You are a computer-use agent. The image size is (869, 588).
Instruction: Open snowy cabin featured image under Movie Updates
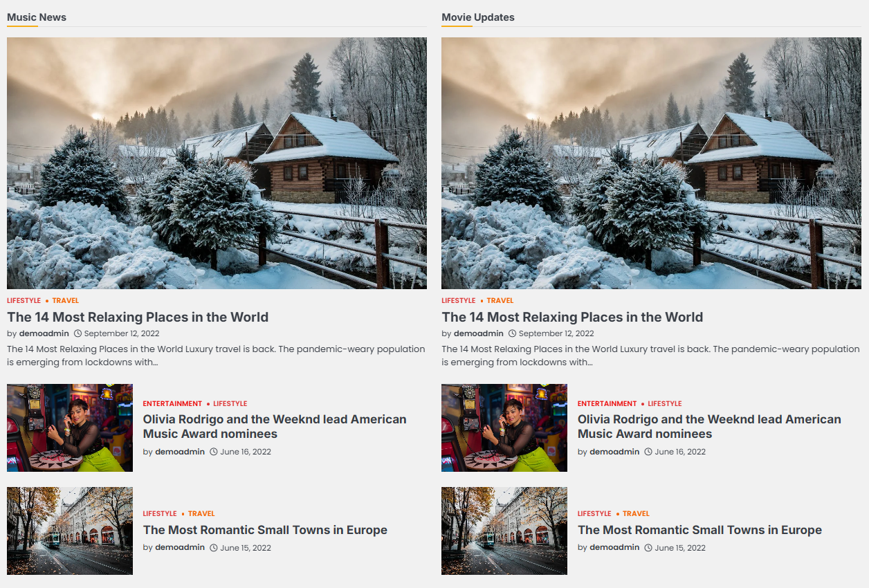(651, 163)
